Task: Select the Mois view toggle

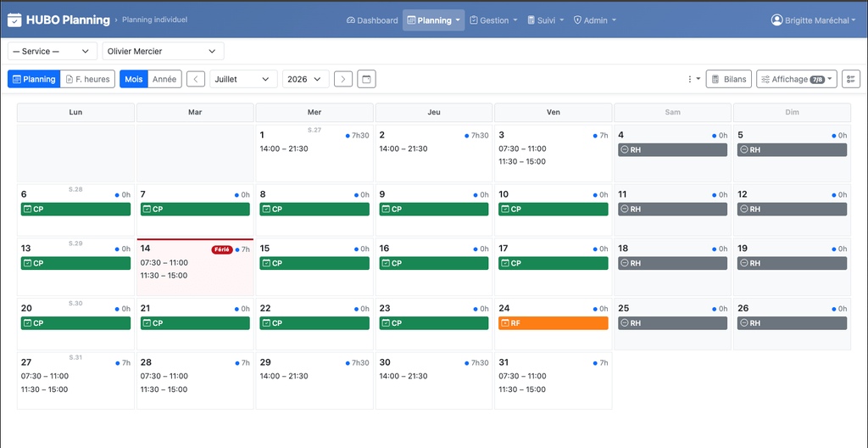Action: 133,79
